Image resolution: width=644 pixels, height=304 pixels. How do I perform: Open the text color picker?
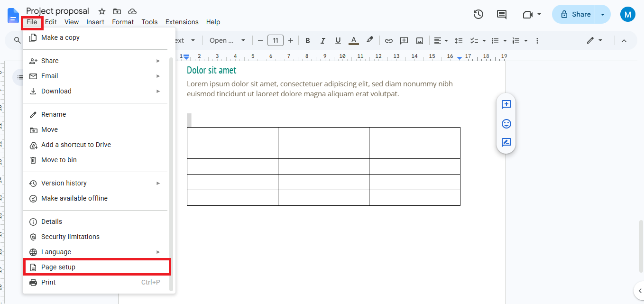353,41
